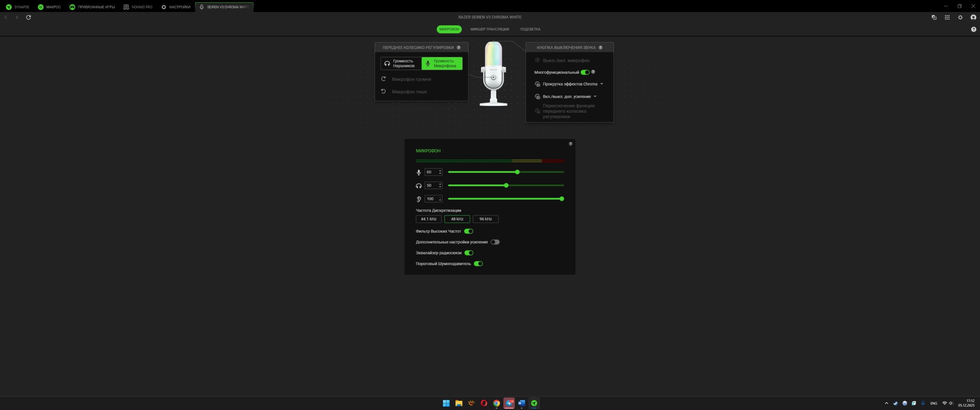Click the triple-press icon beside Вкл./выкл. доп. усиление
Viewport: 980px width, 410px height.
click(537, 97)
